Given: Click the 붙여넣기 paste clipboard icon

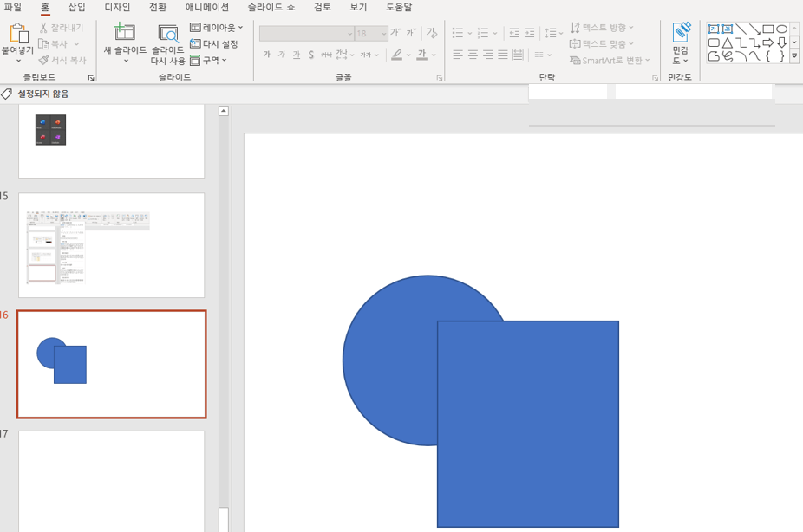Looking at the screenshot, I should (18, 34).
